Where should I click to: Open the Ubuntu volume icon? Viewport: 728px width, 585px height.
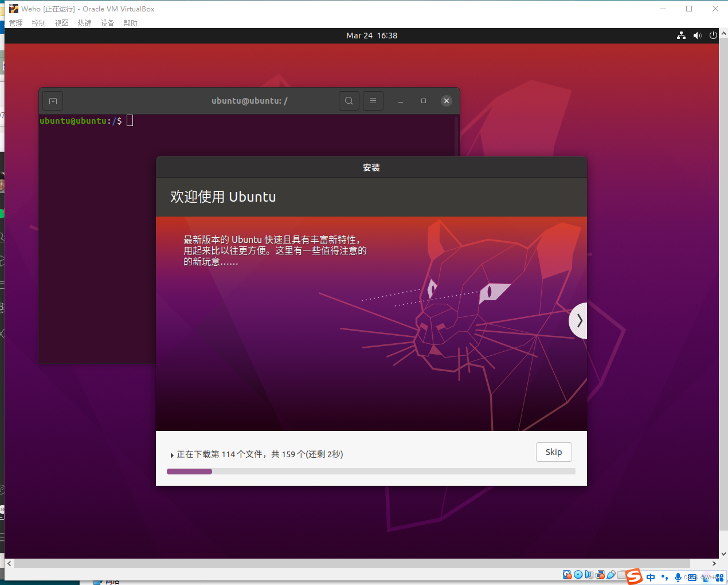pos(697,36)
